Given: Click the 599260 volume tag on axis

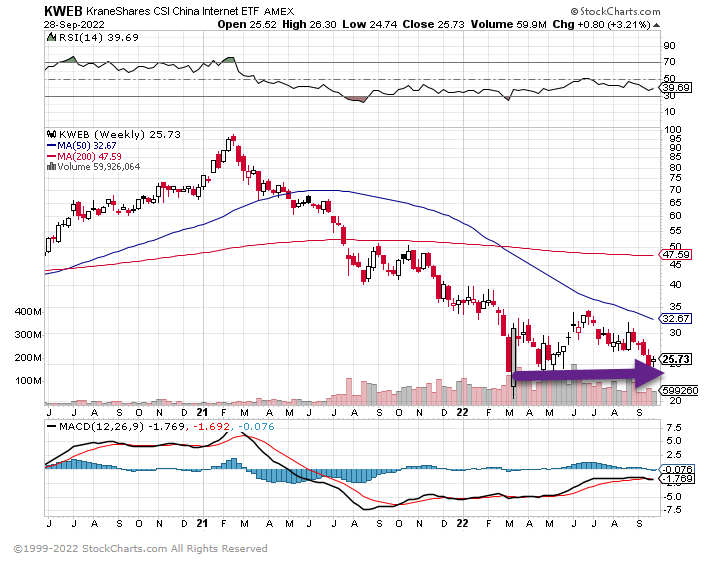Looking at the screenshot, I should (679, 391).
